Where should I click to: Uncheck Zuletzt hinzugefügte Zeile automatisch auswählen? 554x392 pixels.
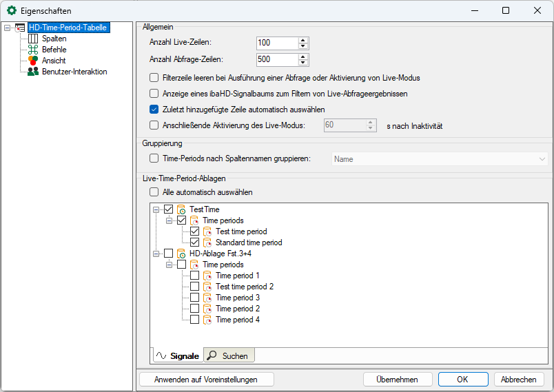point(154,109)
